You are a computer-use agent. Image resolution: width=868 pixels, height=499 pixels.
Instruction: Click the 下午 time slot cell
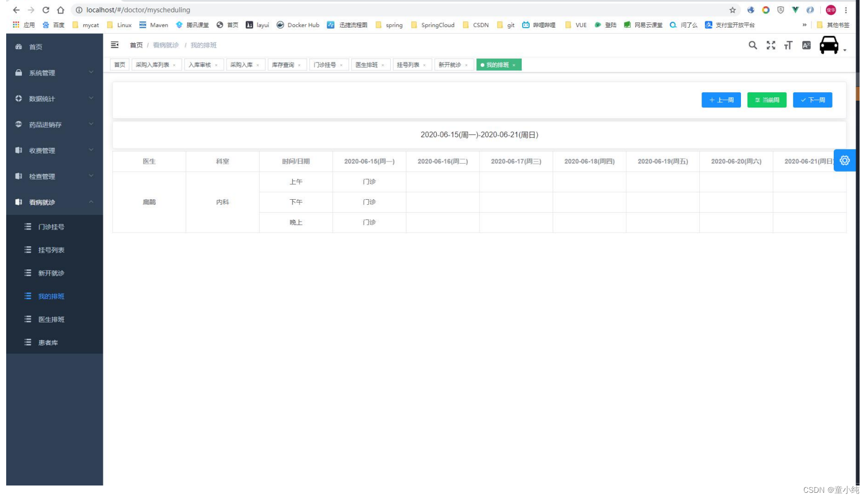(296, 202)
